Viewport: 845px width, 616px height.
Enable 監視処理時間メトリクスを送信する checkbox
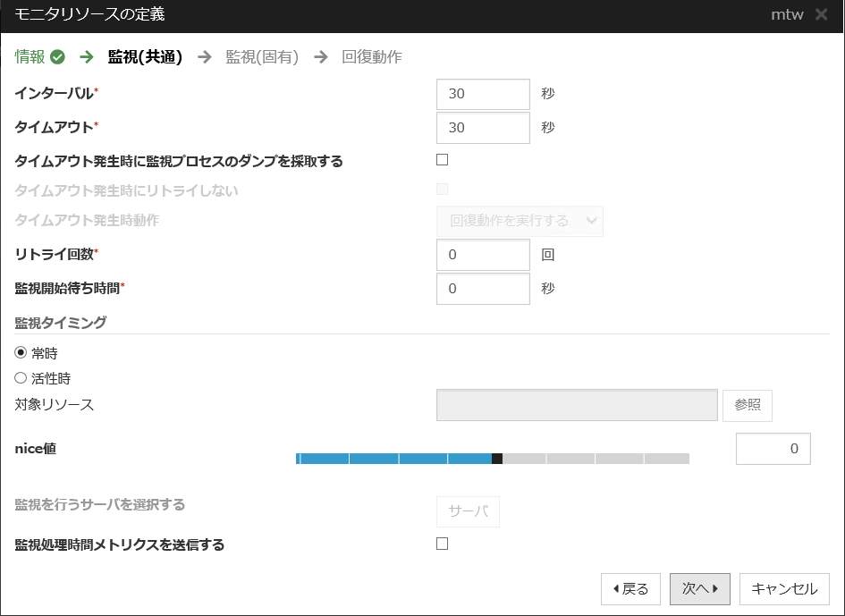point(442,544)
